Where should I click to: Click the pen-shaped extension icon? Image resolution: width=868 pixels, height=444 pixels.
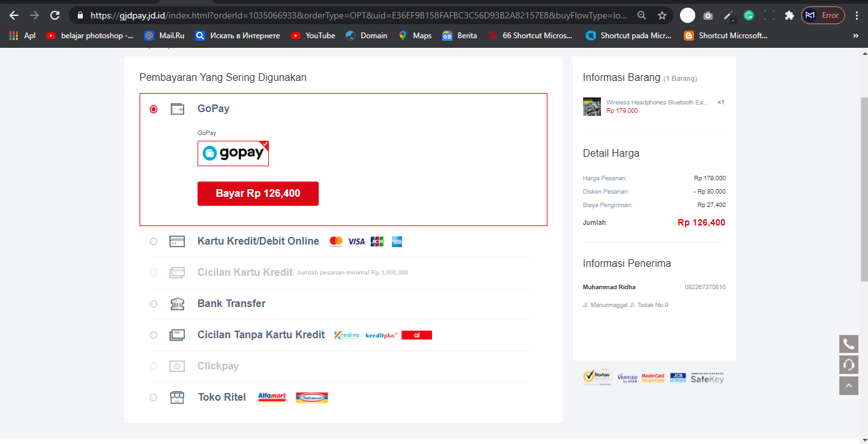click(728, 15)
